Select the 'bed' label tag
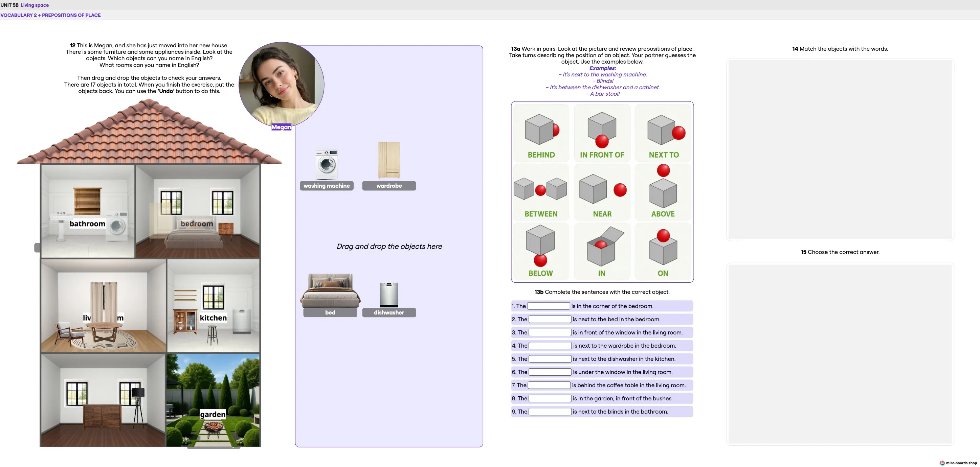The height and width of the screenshot is (467, 980). tap(330, 312)
